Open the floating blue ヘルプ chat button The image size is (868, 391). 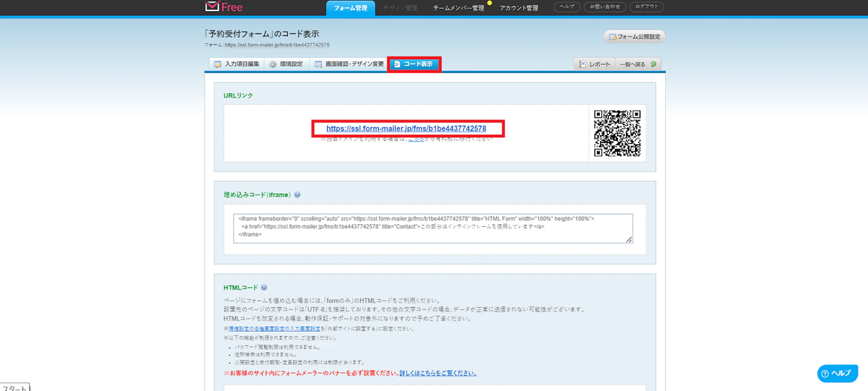pos(837,373)
